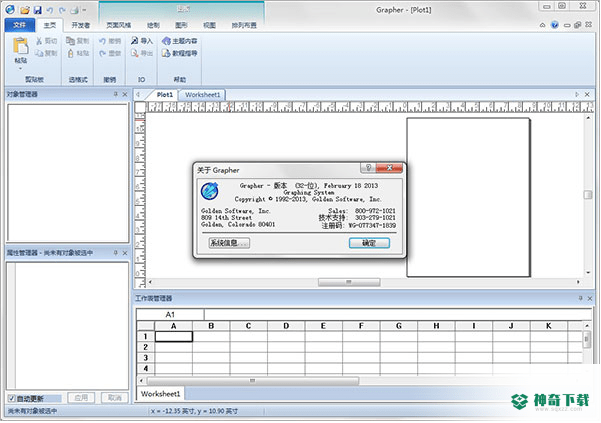Open the Paste dropdown arrow under 粘贴
601x423 pixels.
pyautogui.click(x=20, y=69)
